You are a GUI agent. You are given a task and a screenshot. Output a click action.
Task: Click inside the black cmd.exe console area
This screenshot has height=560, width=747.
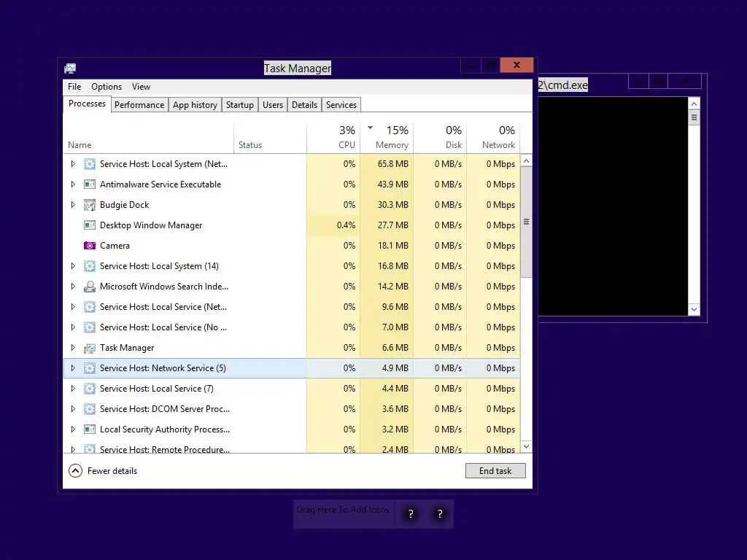pyautogui.click(x=613, y=206)
